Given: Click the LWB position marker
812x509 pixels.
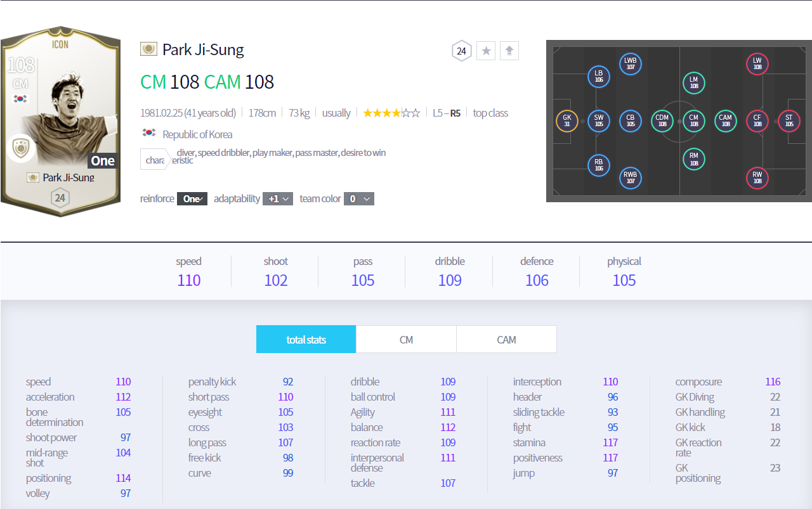Looking at the screenshot, I should point(630,63).
